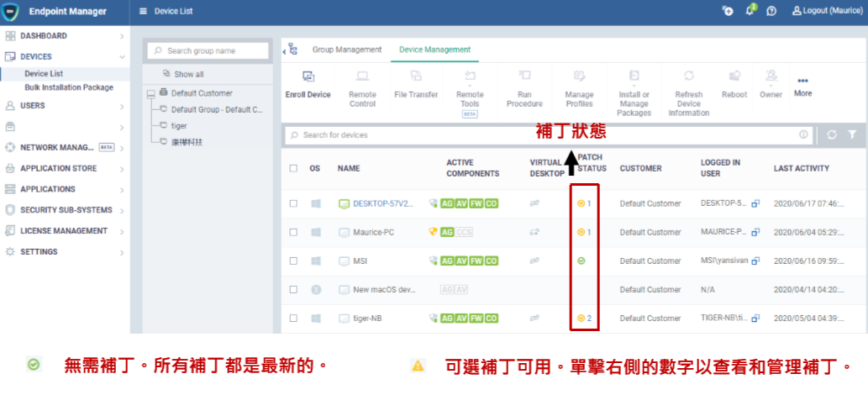Click patch count 2 for tiger-NB
This screenshot has height=395, width=868.
(590, 318)
